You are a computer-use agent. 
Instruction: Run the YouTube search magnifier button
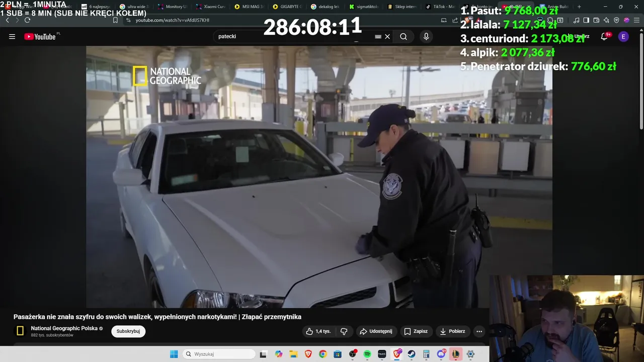pyautogui.click(x=404, y=36)
